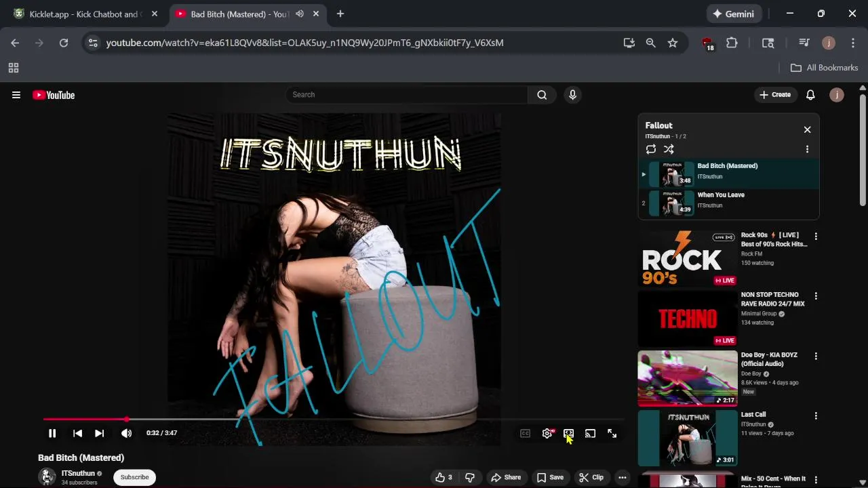Open All Bookmarks folder
Viewport: 868px width, 488px height.
pyautogui.click(x=825, y=68)
